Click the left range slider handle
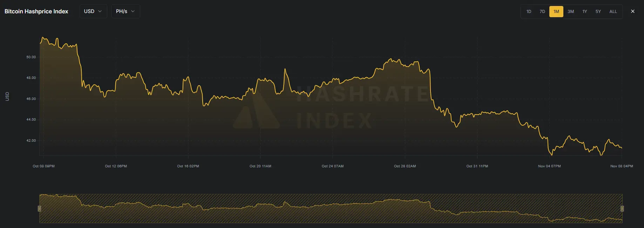 coord(39,209)
